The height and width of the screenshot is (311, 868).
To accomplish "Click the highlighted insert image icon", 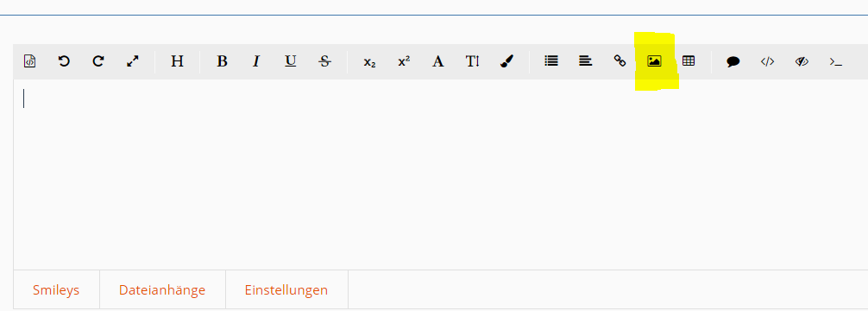I will tap(654, 61).
